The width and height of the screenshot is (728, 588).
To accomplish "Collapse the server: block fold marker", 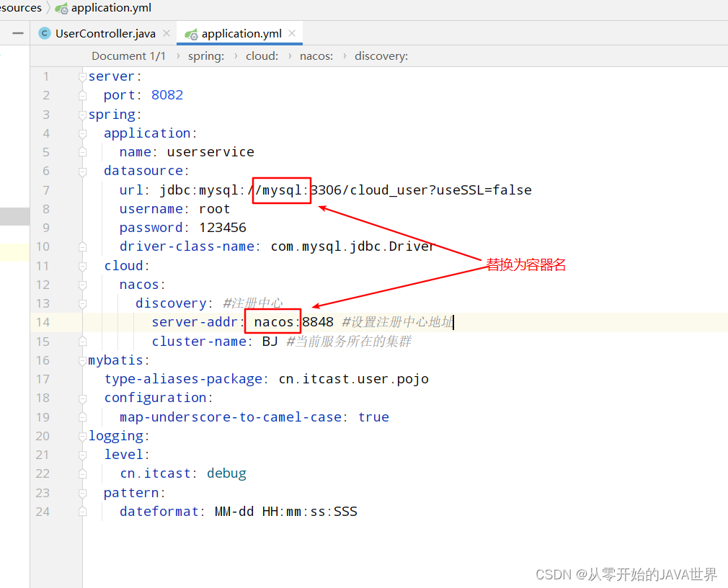I will 83,76.
